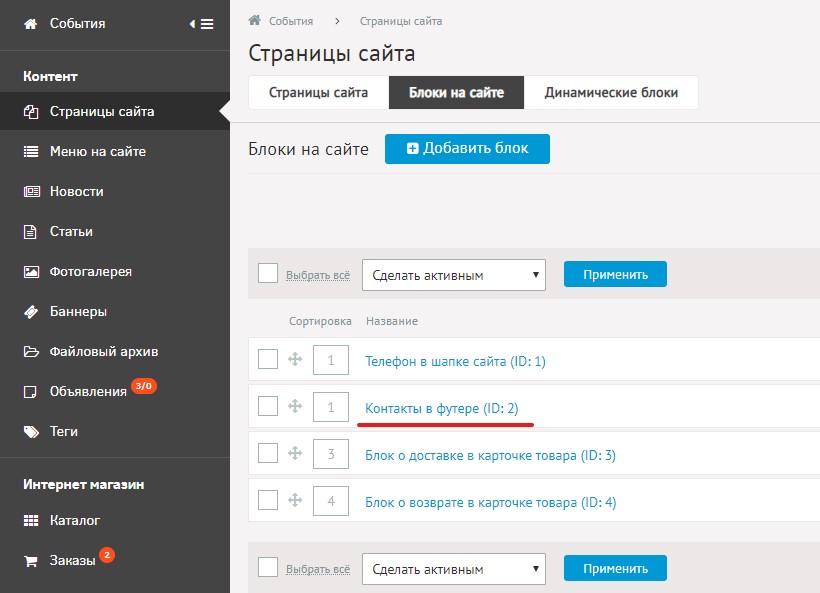The image size is (820, 593).
Task: Expand the bottom Сделать активным dropdown
Action: click(x=453, y=569)
